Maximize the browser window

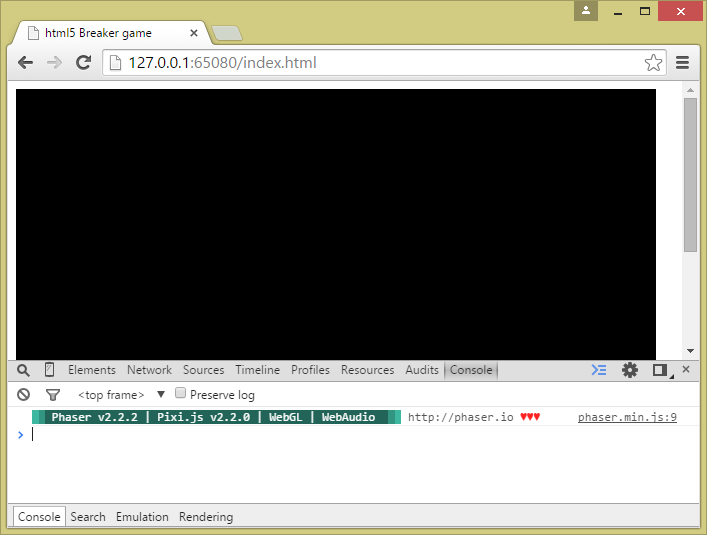coord(645,11)
